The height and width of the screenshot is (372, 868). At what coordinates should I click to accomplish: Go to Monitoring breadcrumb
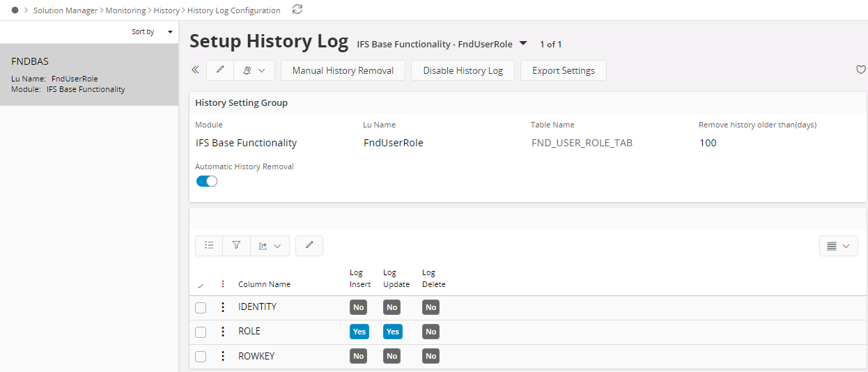point(126,10)
